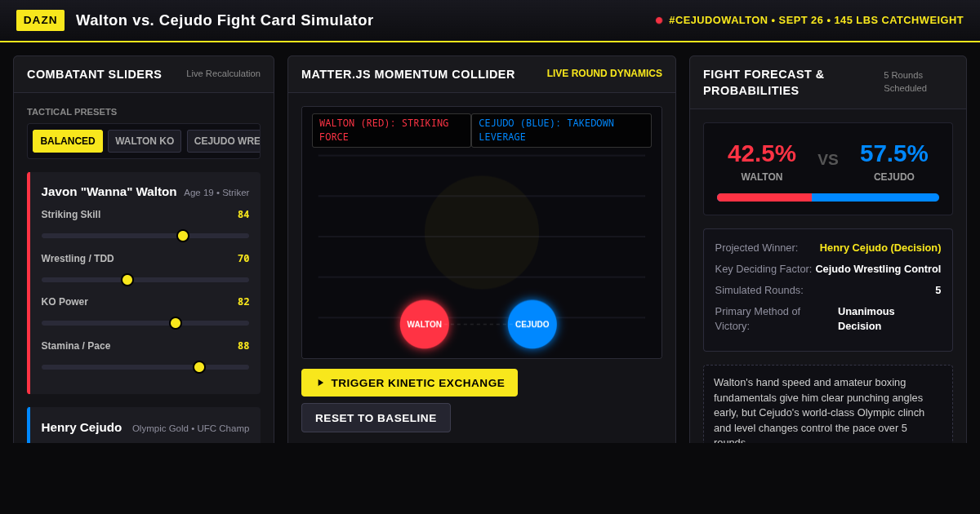Select the Walton KO preset
Image resolution: width=980 pixels, height=514 pixels.
point(145,141)
